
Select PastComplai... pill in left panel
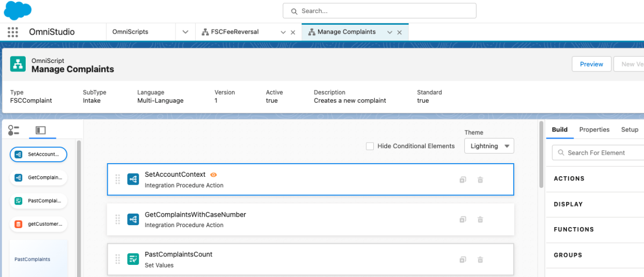click(x=38, y=201)
